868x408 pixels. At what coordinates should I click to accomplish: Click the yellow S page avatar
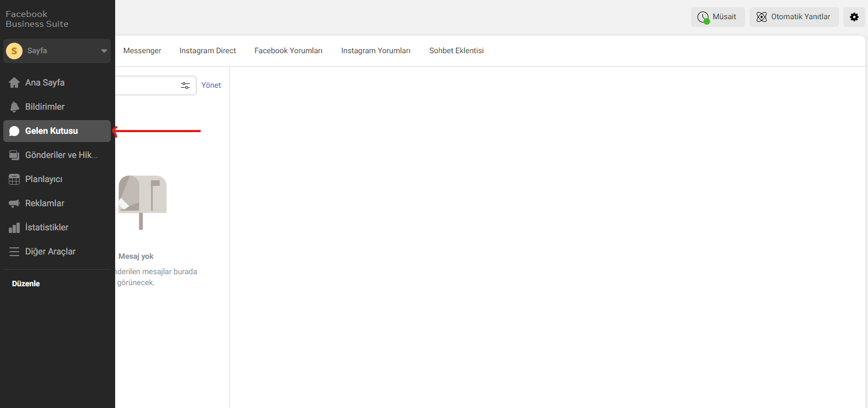click(x=14, y=51)
